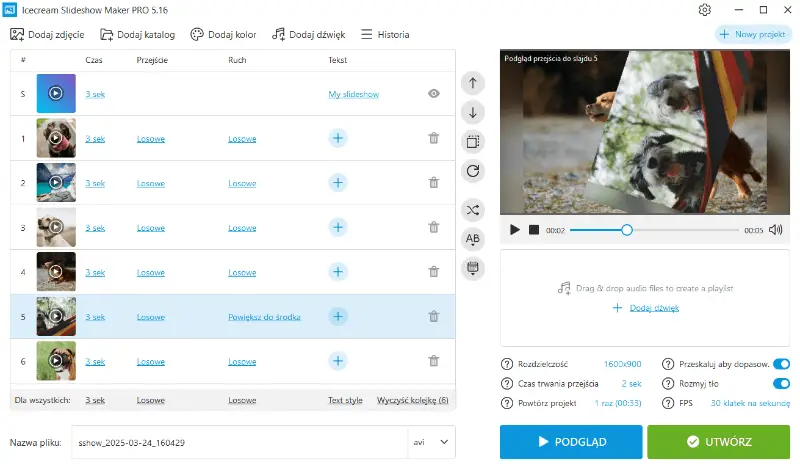This screenshot has width=800, height=469.
Task: Click the green UTWÓRZ button
Action: coord(718,442)
